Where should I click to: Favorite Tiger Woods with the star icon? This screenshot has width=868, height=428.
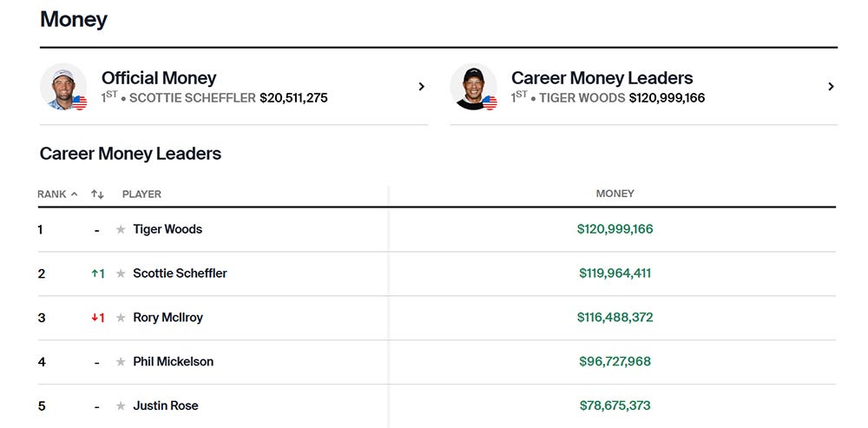[121, 229]
